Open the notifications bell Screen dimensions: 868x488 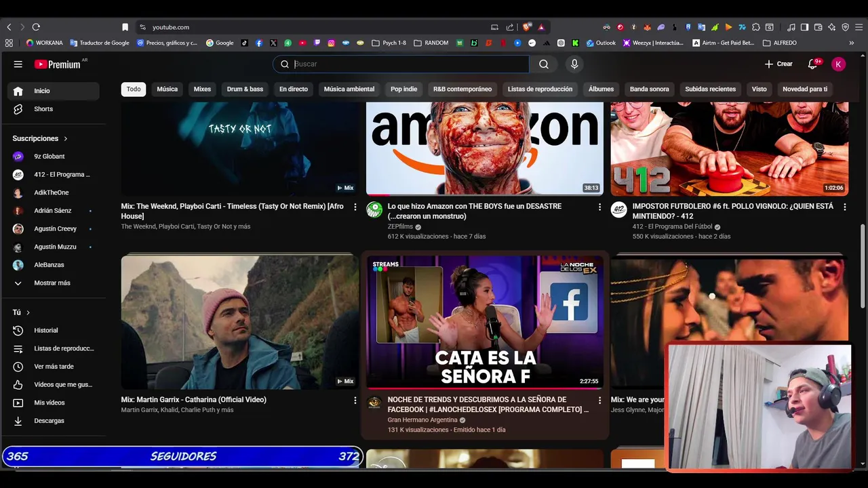(813, 64)
